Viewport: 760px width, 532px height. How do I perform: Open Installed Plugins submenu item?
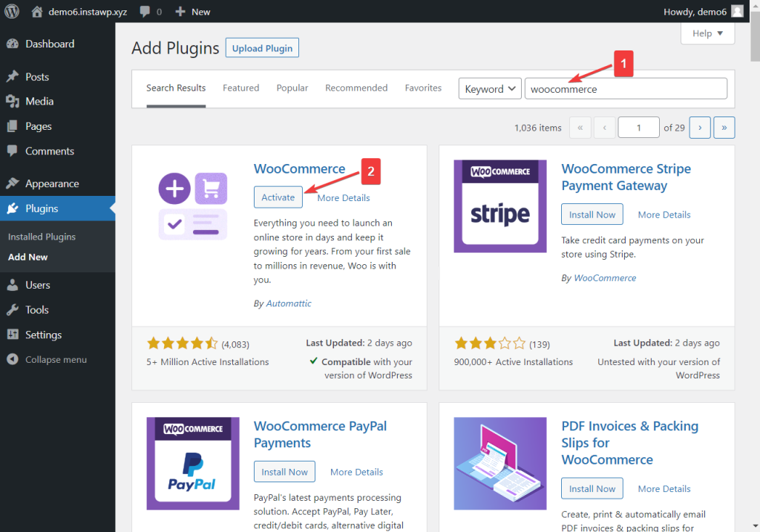point(42,237)
